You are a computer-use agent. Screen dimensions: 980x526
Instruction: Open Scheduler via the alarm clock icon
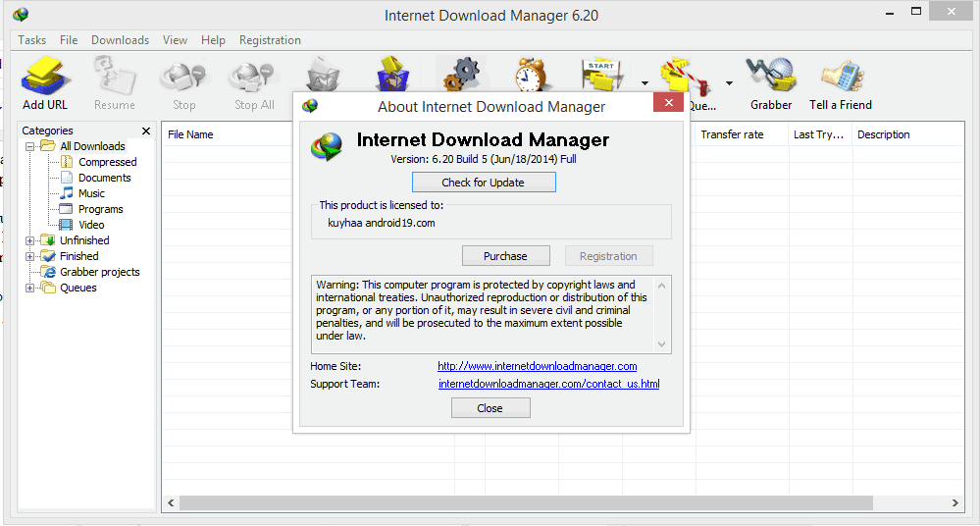coord(531,74)
